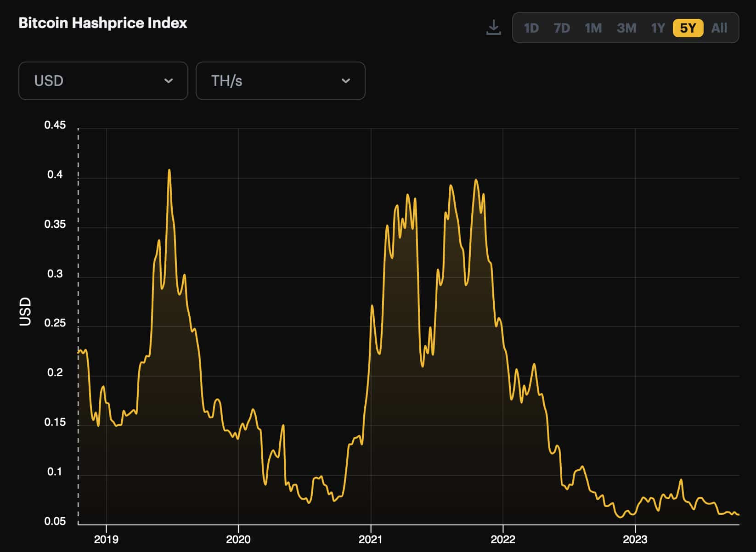Click the USD dropdown chevron arrow

169,81
